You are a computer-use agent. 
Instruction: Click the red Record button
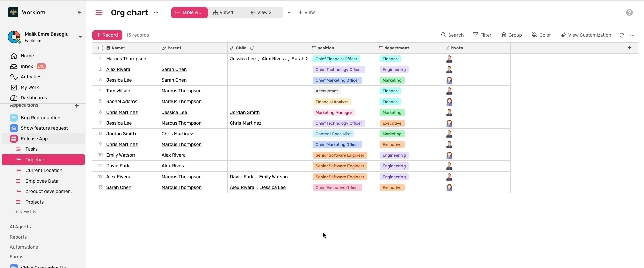tap(107, 35)
